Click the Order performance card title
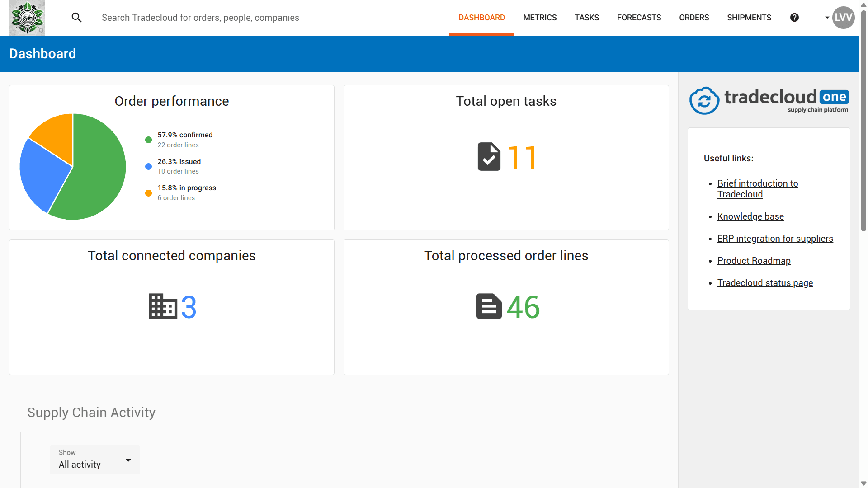Screen dimensions: 868x488 coord(172,101)
